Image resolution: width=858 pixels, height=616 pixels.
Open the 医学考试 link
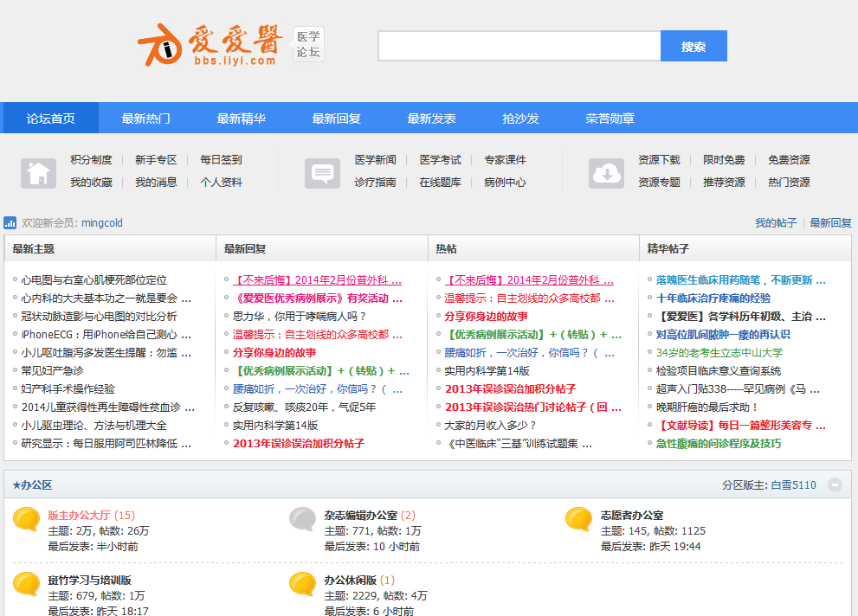pyautogui.click(x=441, y=159)
